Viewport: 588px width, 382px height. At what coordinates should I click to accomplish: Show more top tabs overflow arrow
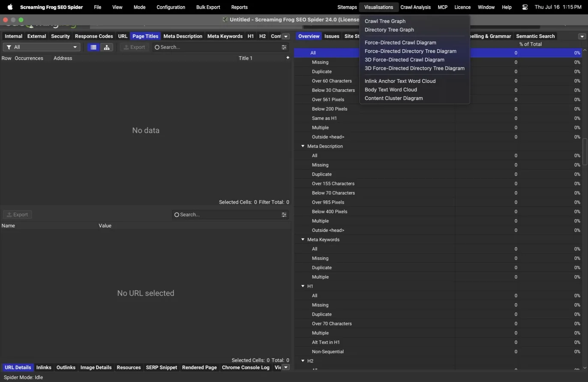coord(286,36)
